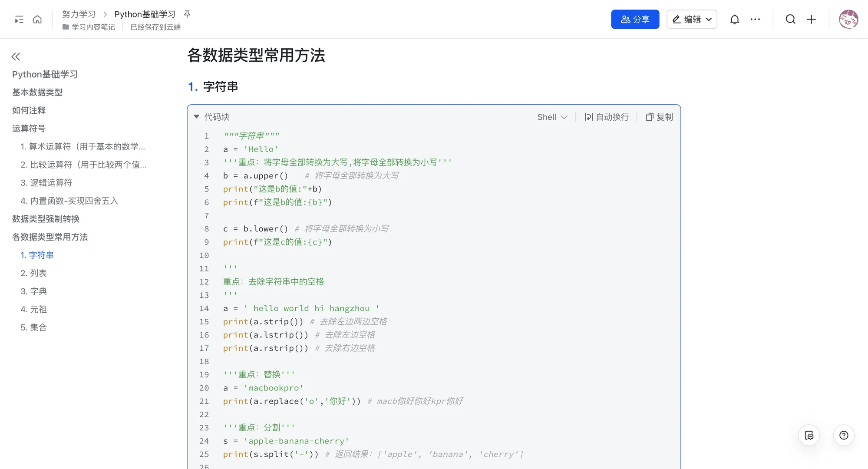Select 2. 列表 in the outline

[x=36, y=273]
